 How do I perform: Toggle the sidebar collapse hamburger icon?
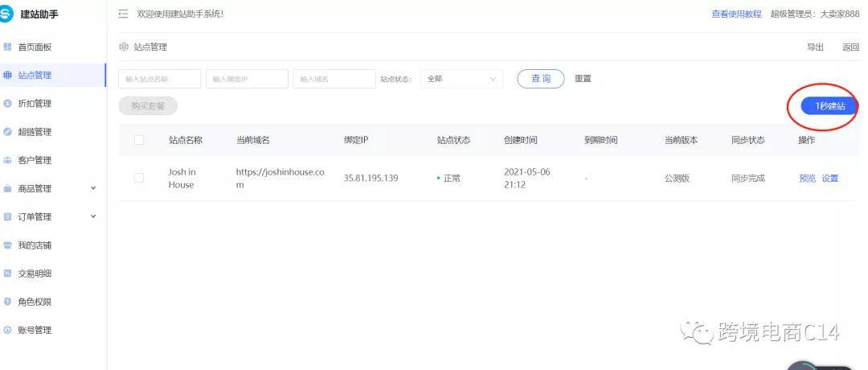pyautogui.click(x=123, y=14)
